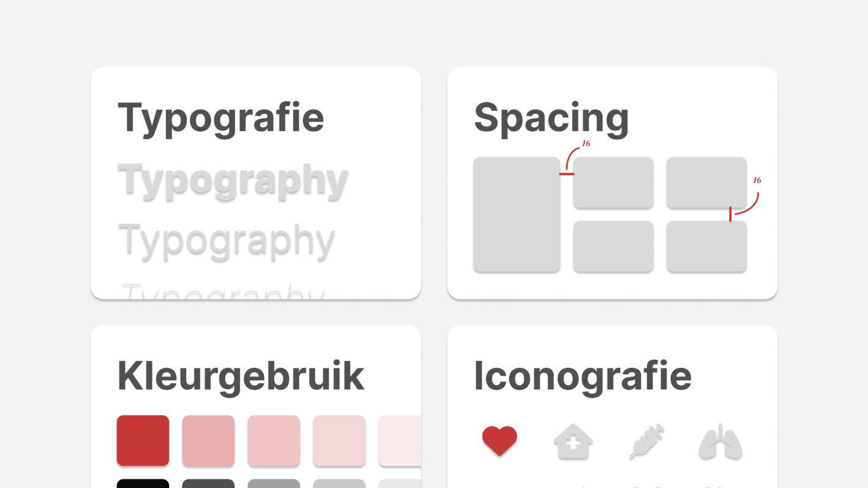Select the black color swatch
Viewport: 868px width, 488px height.
[x=143, y=483]
